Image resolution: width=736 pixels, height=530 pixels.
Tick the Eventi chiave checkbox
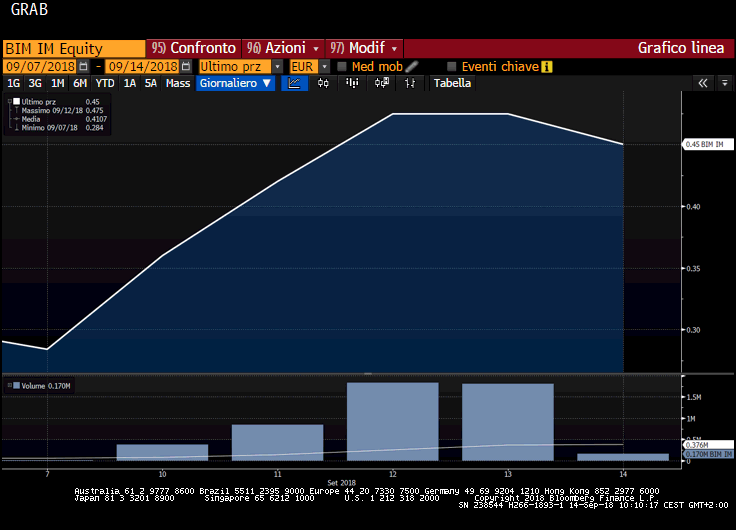(452, 66)
